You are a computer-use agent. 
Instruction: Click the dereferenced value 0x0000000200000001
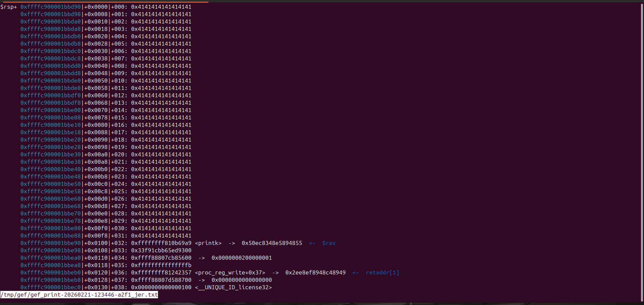[x=241, y=258]
